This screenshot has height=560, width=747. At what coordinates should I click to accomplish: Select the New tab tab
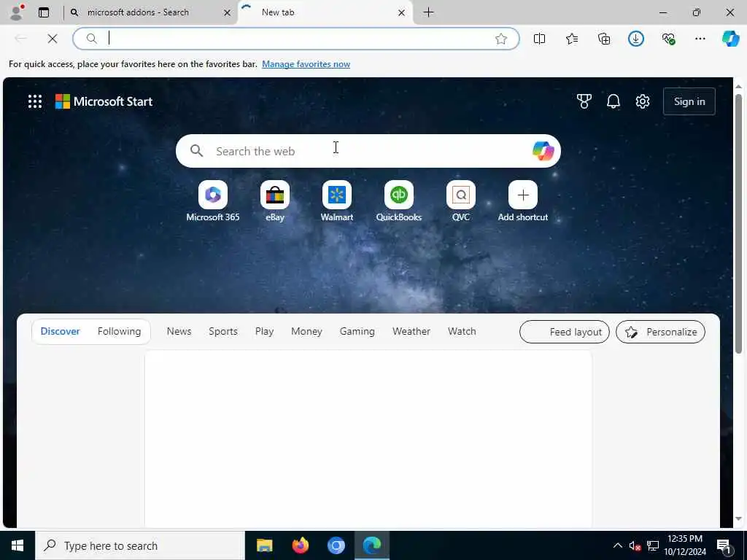[x=325, y=12]
